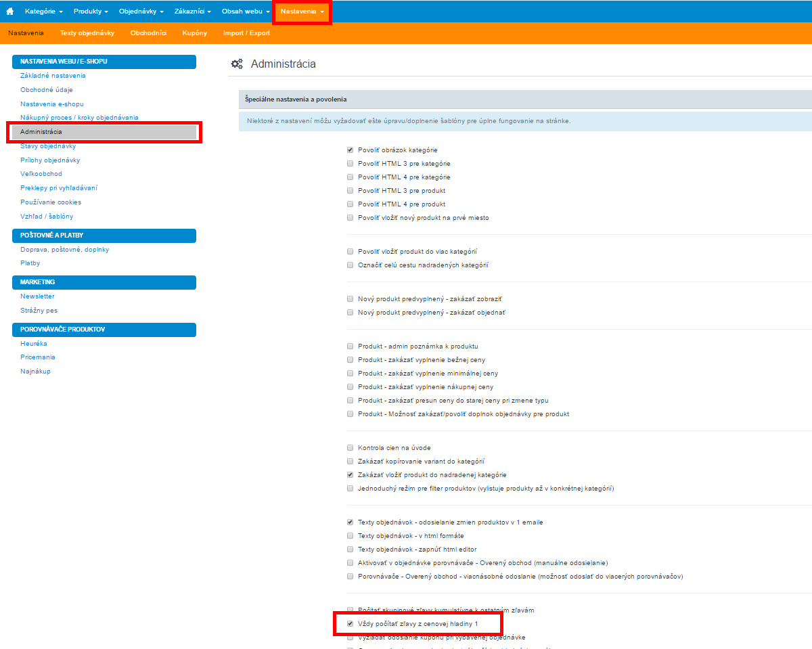
Task: Check Produkt - zakázať vyplnenie minimálnej ceny
Action: point(351,374)
